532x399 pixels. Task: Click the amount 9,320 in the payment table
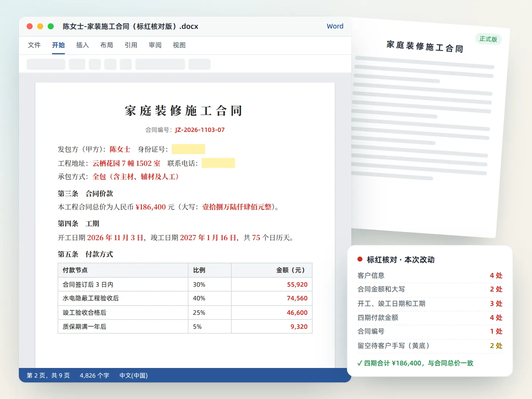(299, 327)
